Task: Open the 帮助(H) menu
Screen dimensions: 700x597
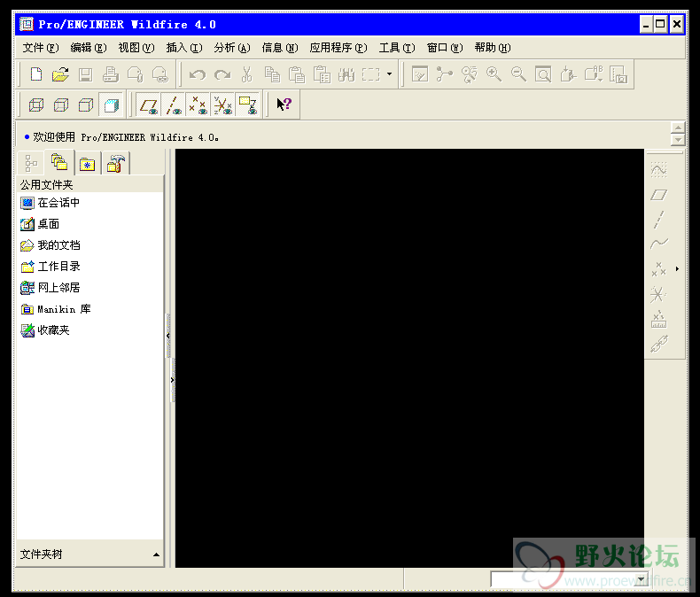Action: point(493,48)
